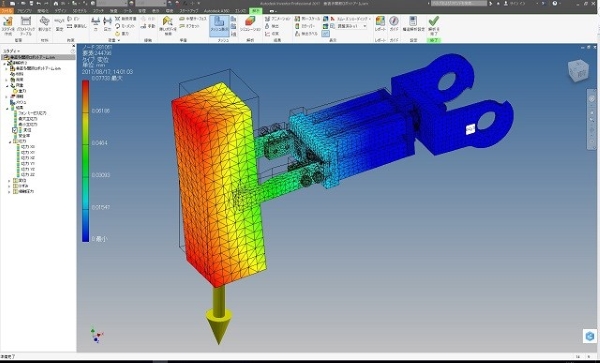Open the Report generator icon
The image size is (600, 363).
(x=380, y=24)
